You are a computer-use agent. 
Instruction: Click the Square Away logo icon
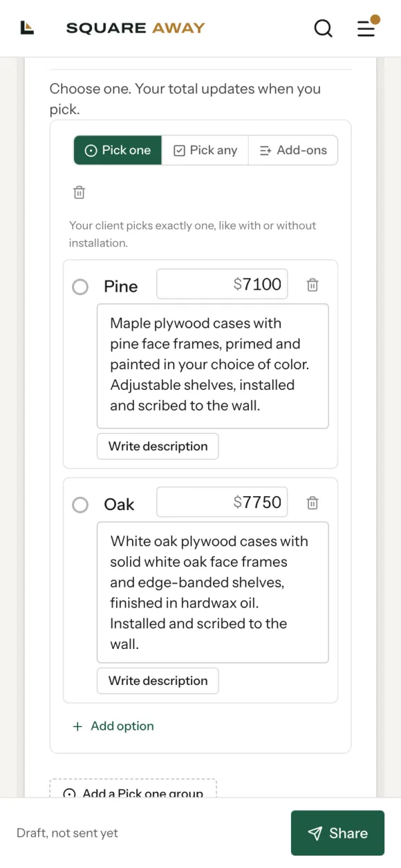27,28
